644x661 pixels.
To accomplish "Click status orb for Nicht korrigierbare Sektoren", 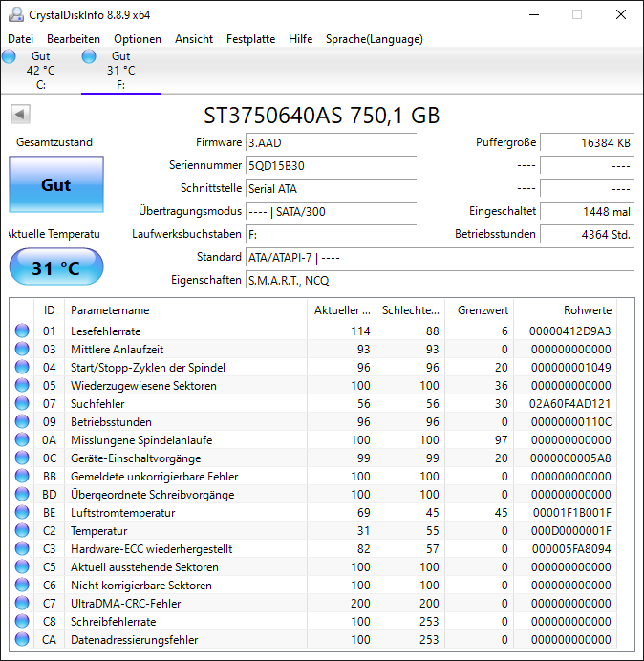I will pos(22,585).
